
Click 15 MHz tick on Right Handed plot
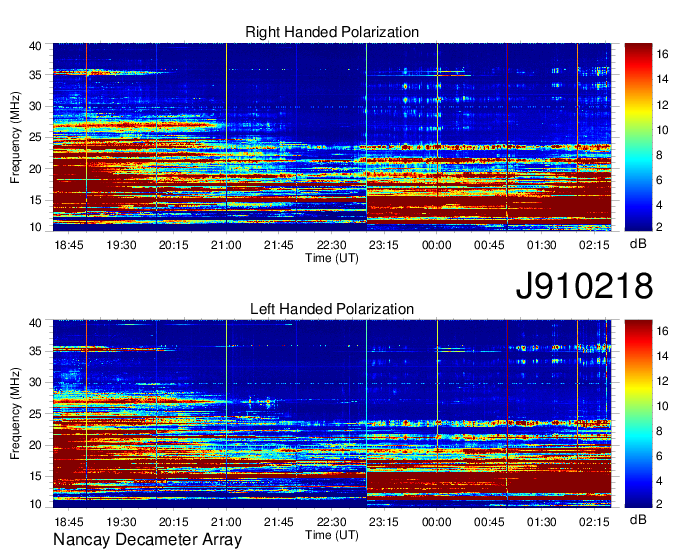(x=35, y=200)
